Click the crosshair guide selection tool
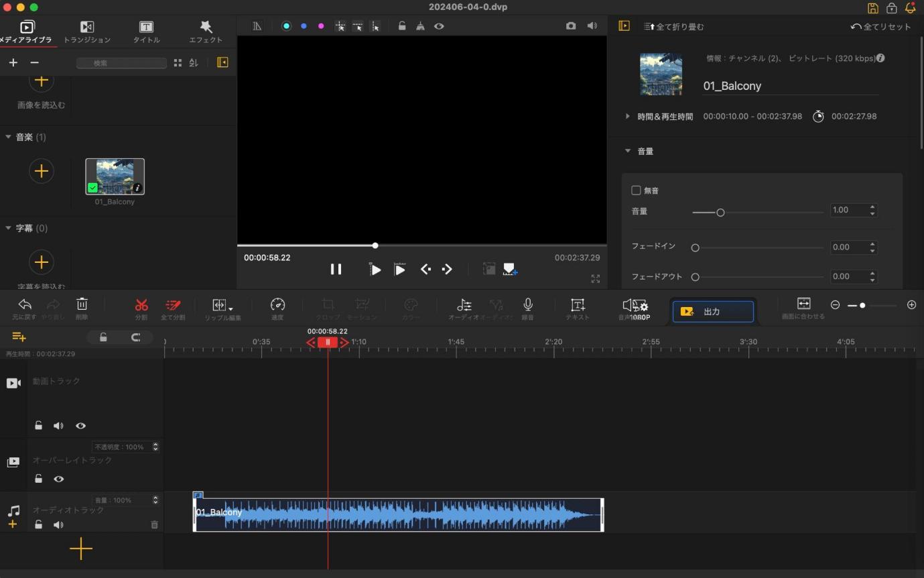 pos(340,26)
